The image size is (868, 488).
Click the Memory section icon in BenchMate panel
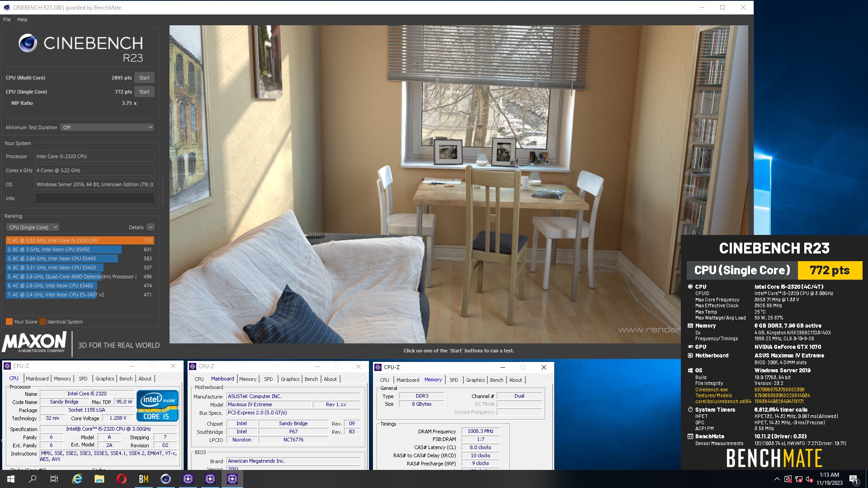click(690, 325)
